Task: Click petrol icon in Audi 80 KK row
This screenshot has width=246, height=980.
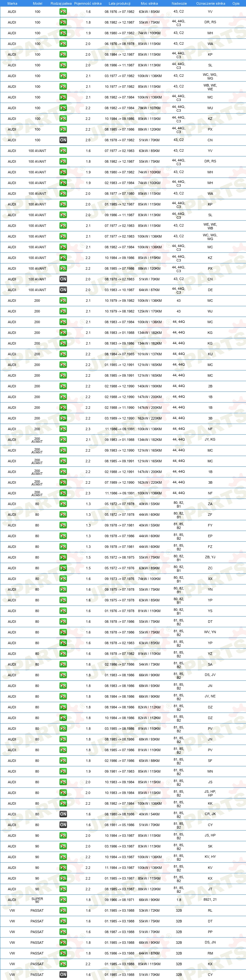Action: (x=63, y=803)
